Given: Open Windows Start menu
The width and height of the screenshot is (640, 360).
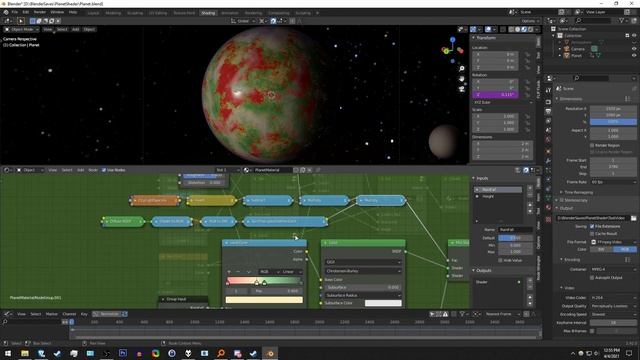Looking at the screenshot, I should 8,353.
